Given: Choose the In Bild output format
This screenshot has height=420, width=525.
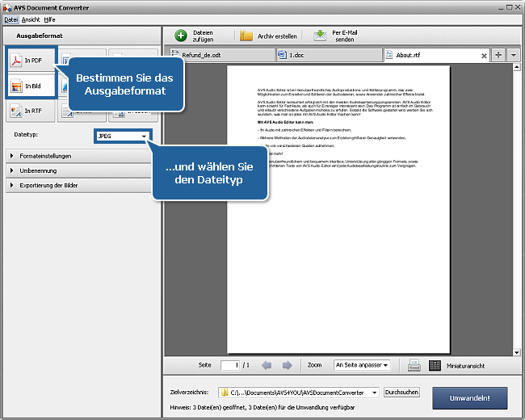Looking at the screenshot, I should (x=31, y=86).
